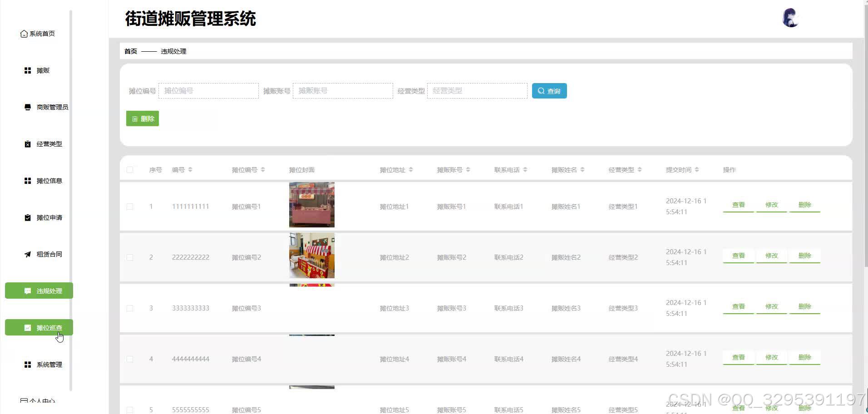This screenshot has height=414, width=868.
Task: Check the checkbox for row 1111111111
Action: point(130,206)
